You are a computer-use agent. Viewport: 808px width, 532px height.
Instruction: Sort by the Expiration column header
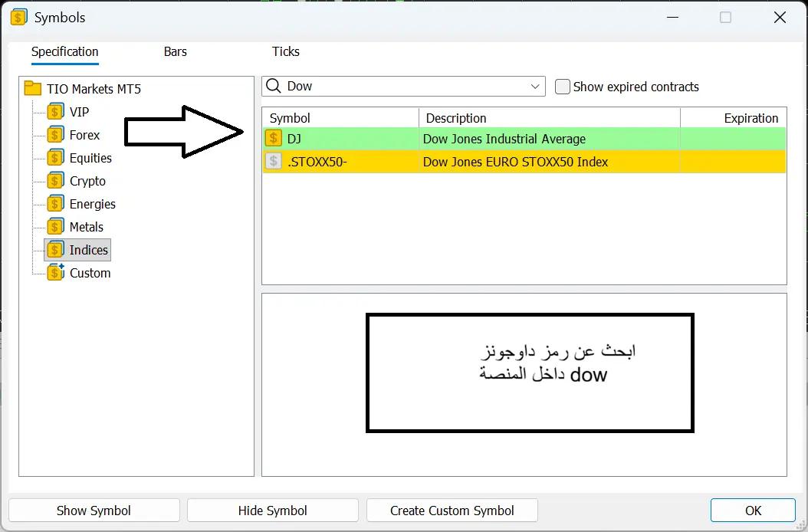[734, 118]
